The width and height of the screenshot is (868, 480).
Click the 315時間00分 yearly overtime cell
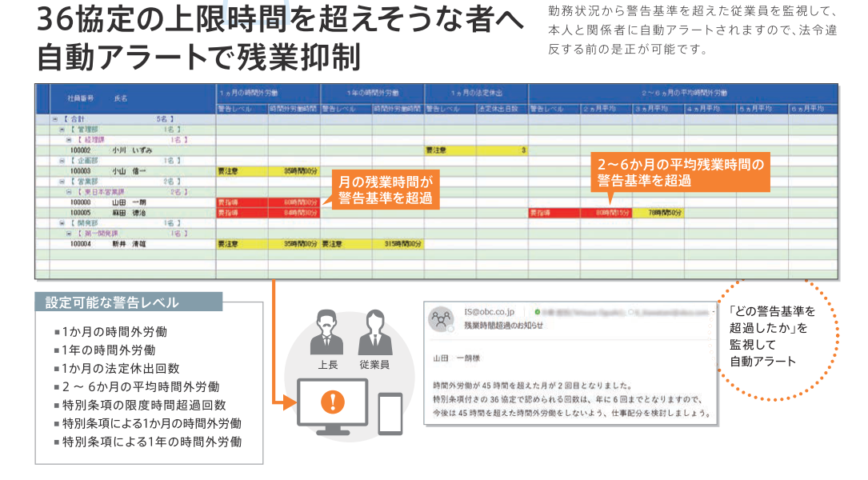coord(398,245)
